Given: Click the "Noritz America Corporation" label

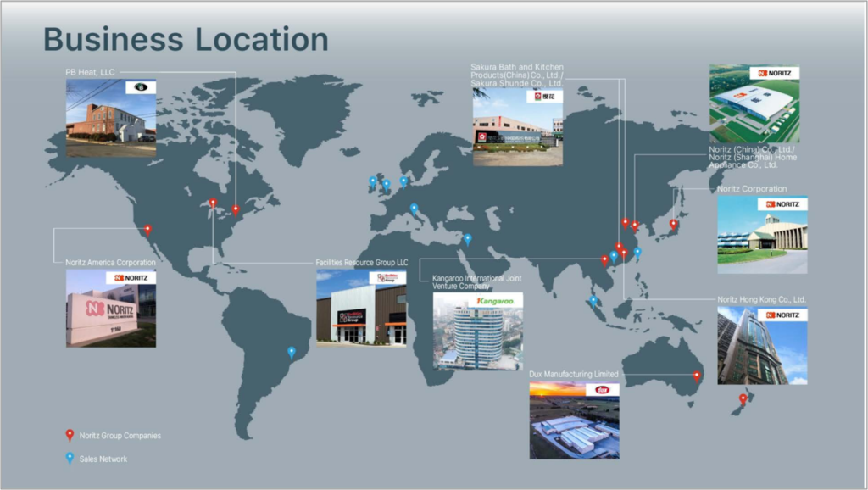Looking at the screenshot, I should pyautogui.click(x=111, y=263).
